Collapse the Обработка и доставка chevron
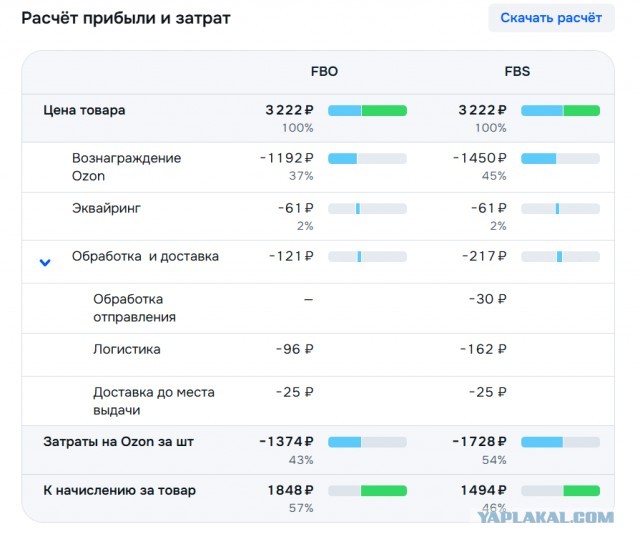The height and width of the screenshot is (547, 640). click(x=44, y=262)
